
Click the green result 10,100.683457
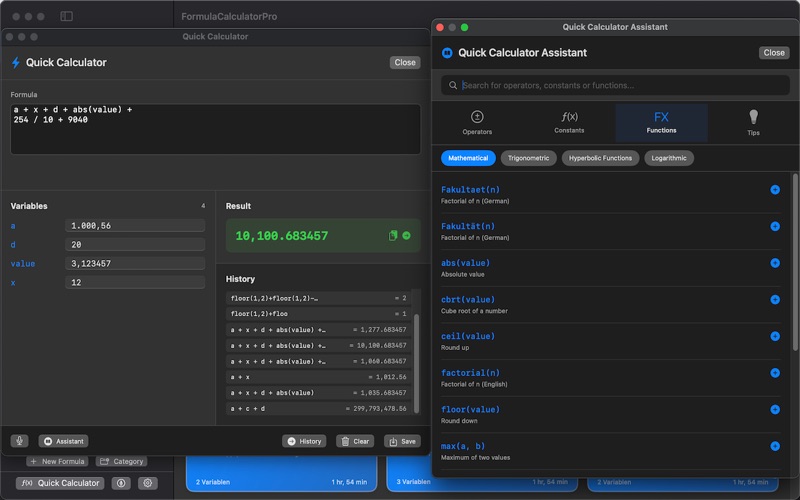pyautogui.click(x=282, y=236)
